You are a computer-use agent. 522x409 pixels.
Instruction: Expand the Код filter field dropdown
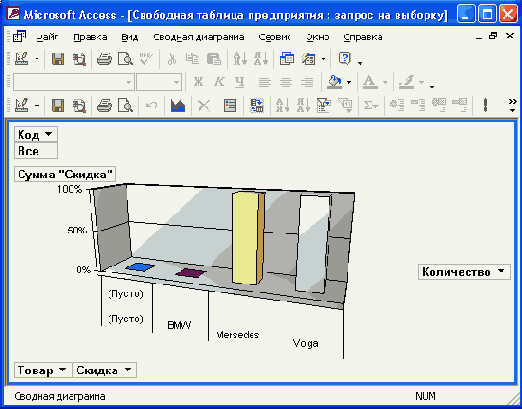coord(49,134)
